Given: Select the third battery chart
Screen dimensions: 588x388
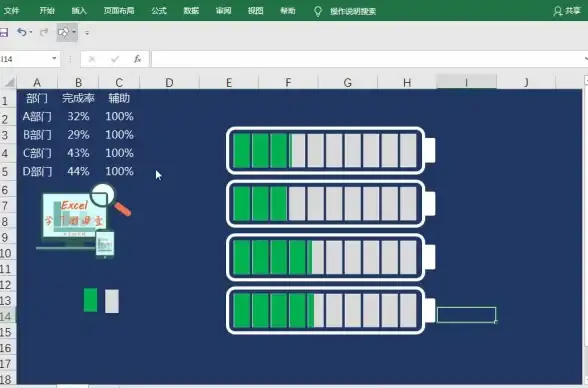Looking at the screenshot, I should pos(330,257).
